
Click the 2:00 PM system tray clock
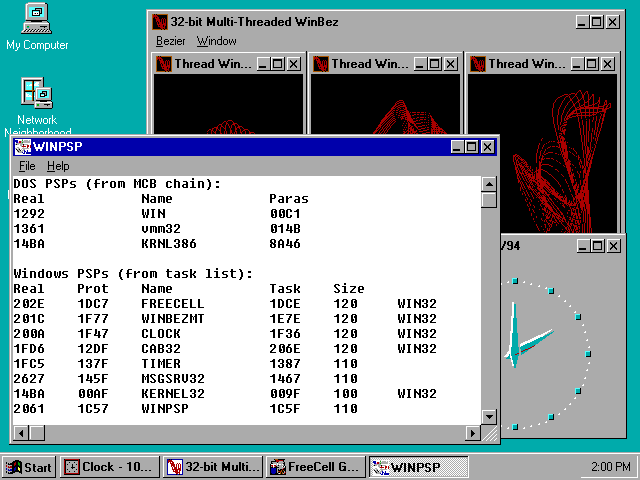[611, 467]
